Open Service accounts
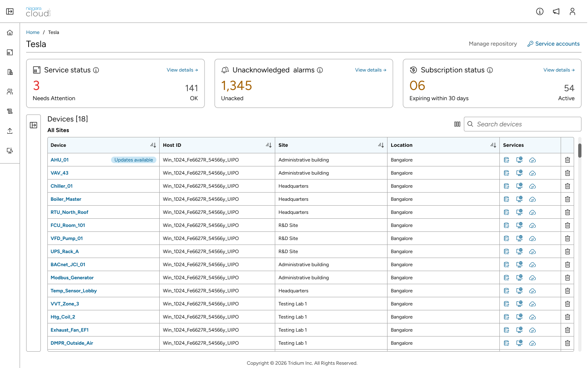The width and height of the screenshot is (588, 368). (x=553, y=44)
